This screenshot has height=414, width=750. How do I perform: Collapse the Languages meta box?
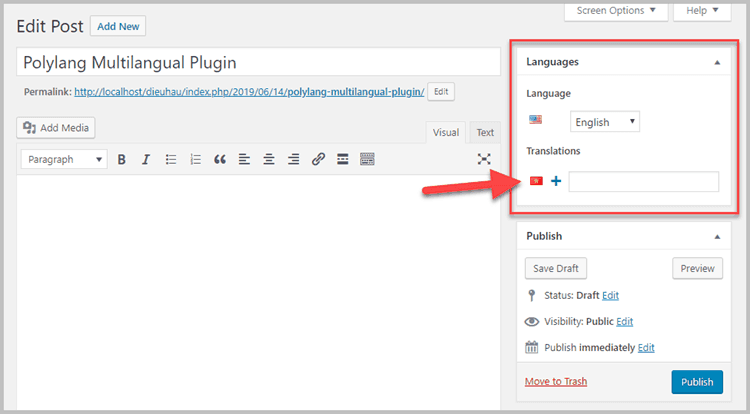click(717, 63)
